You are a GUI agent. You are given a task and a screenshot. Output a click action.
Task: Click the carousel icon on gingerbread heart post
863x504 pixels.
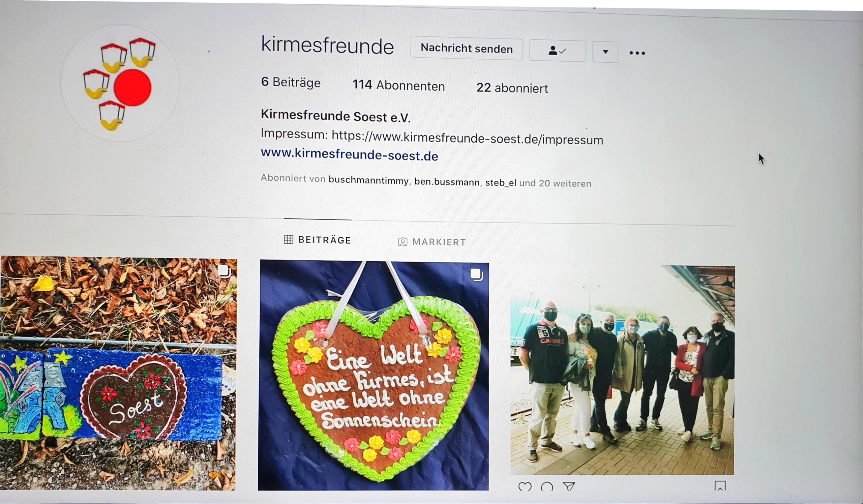tap(476, 275)
